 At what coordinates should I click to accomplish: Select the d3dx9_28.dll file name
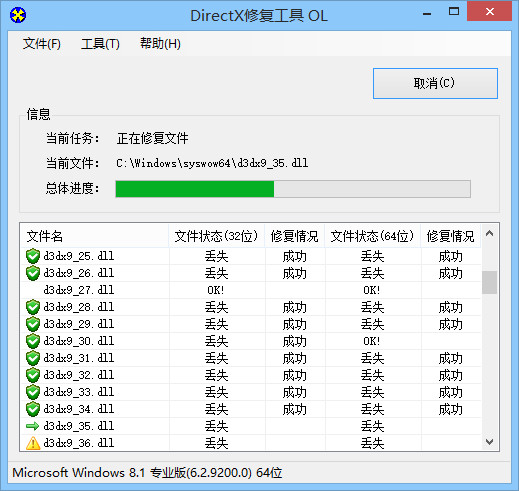pyautogui.click(x=79, y=307)
